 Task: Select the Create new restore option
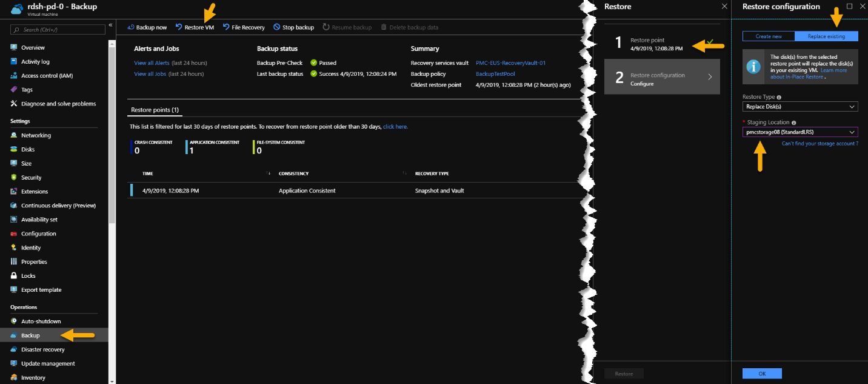769,36
